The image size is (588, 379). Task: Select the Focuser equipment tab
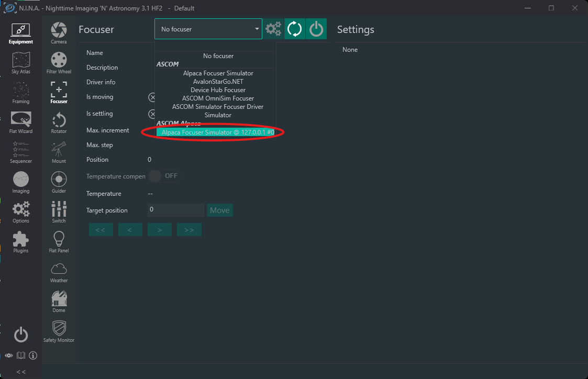click(59, 93)
